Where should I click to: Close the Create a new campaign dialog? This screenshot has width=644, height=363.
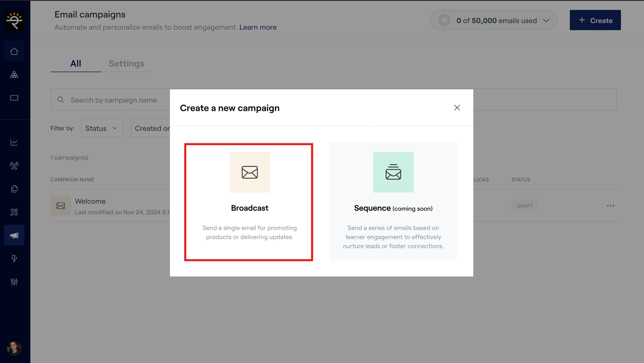[x=457, y=108]
